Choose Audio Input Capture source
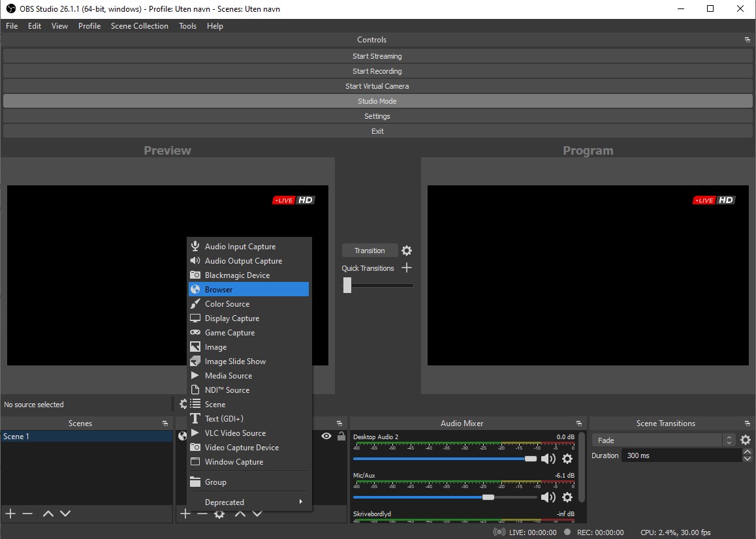 (x=249, y=247)
